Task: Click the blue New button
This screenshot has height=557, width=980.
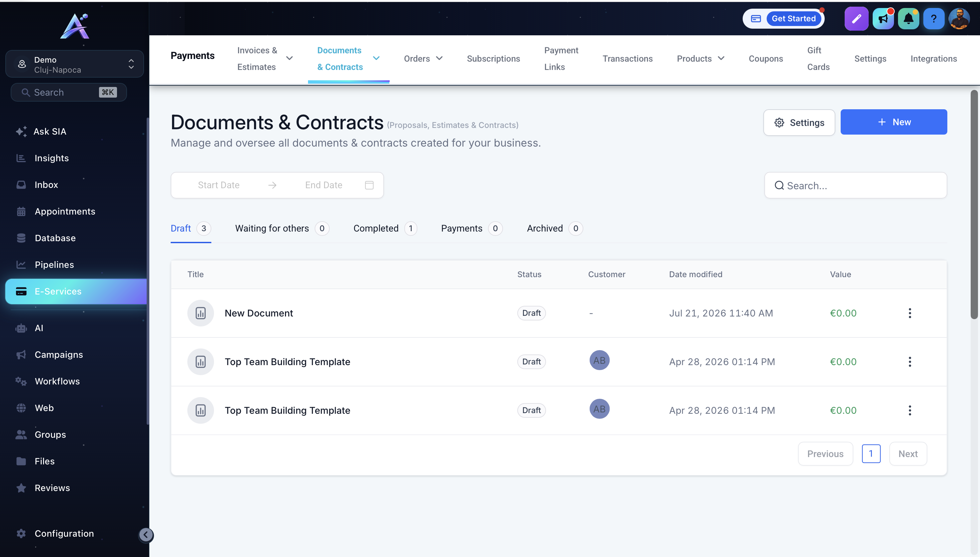Action: pyautogui.click(x=894, y=122)
